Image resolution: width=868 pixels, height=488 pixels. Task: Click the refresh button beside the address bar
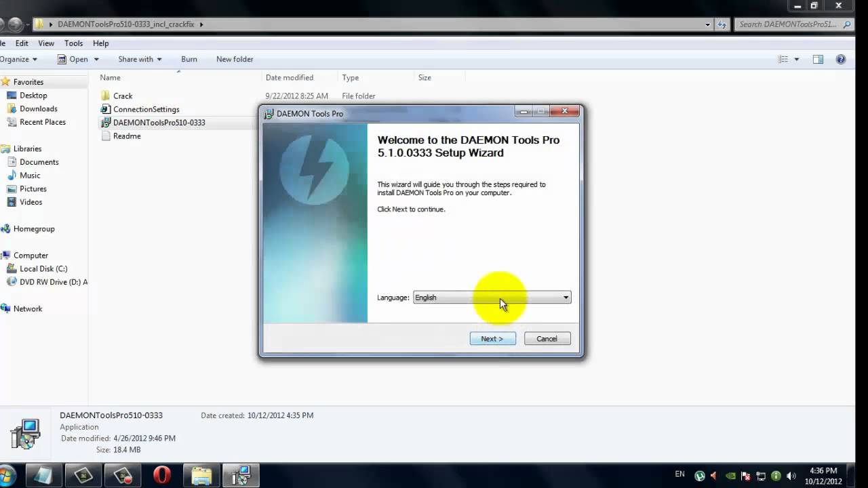[723, 24]
